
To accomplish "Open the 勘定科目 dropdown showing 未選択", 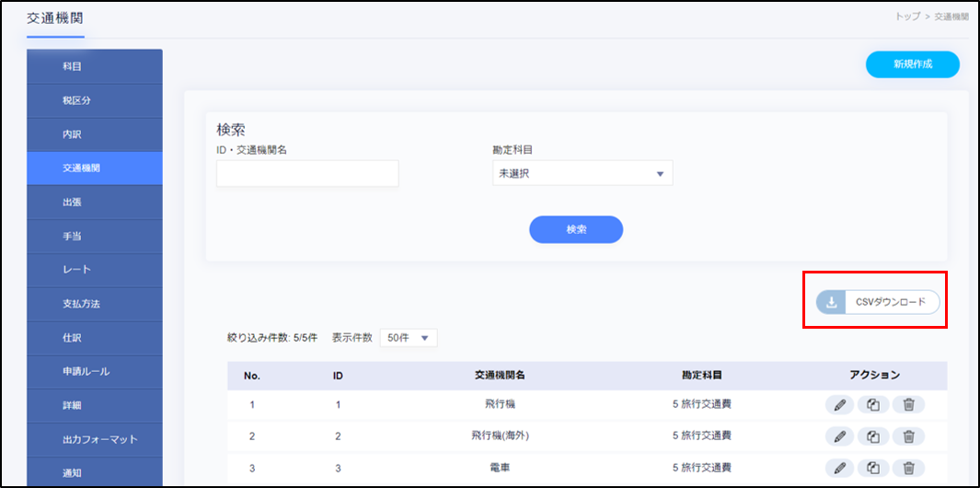I will click(582, 173).
